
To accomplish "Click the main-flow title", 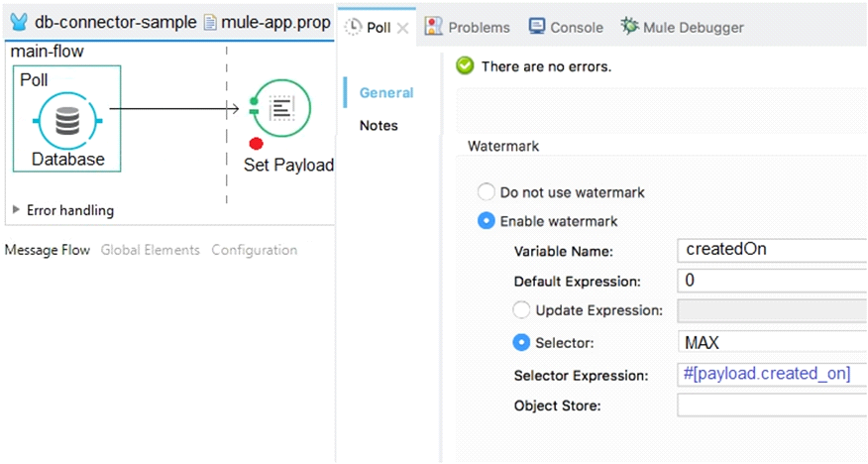I will click(47, 52).
